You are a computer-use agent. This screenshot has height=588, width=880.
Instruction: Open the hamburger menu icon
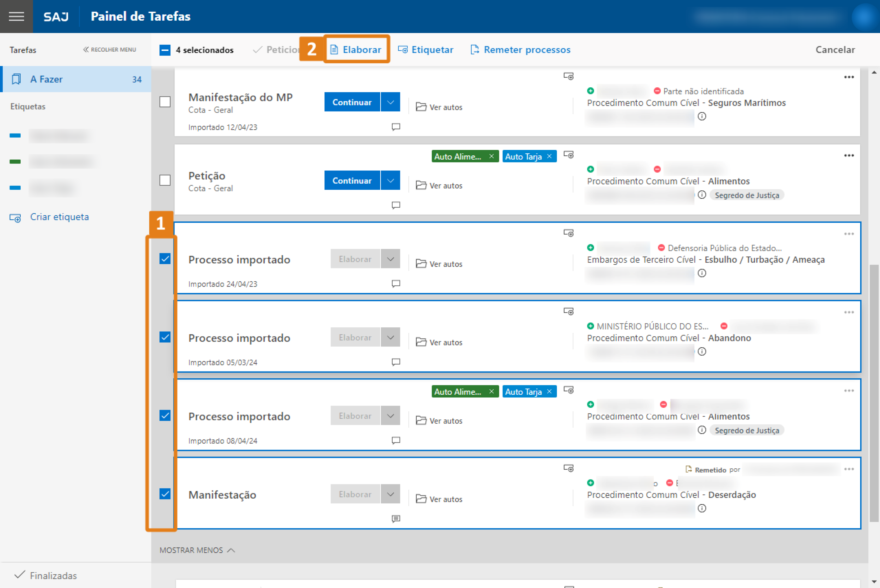tap(16, 16)
